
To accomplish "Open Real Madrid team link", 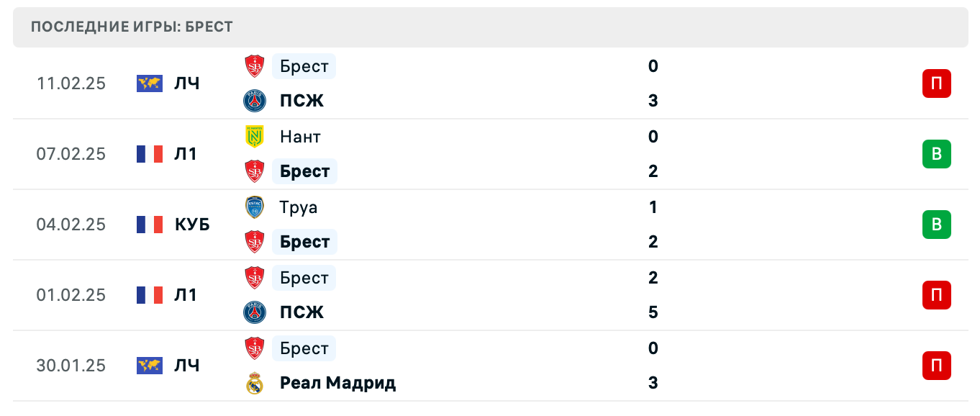I will tap(337, 383).
